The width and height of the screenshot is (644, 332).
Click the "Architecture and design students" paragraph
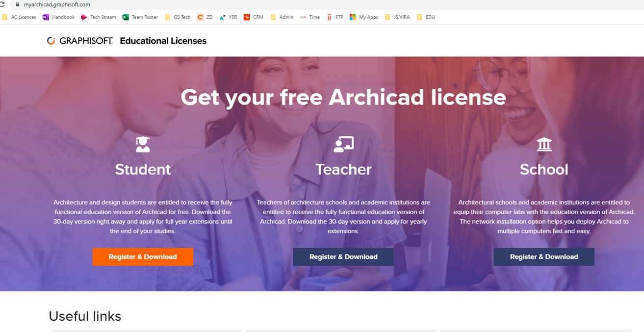click(143, 217)
